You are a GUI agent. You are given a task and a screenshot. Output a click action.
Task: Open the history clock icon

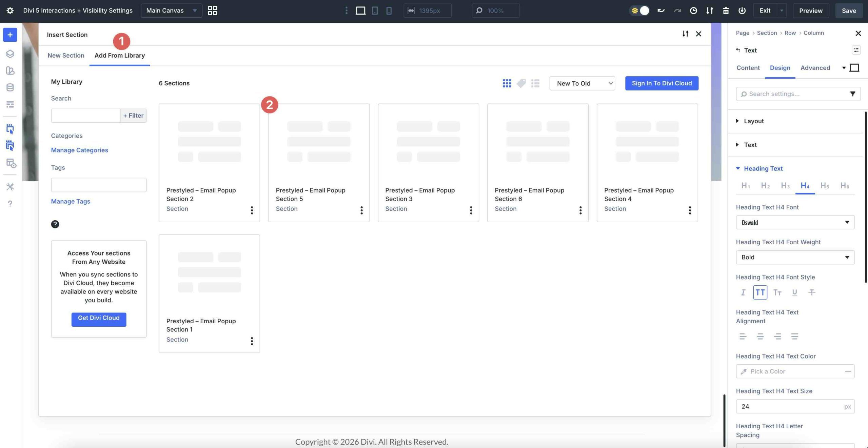tap(693, 11)
